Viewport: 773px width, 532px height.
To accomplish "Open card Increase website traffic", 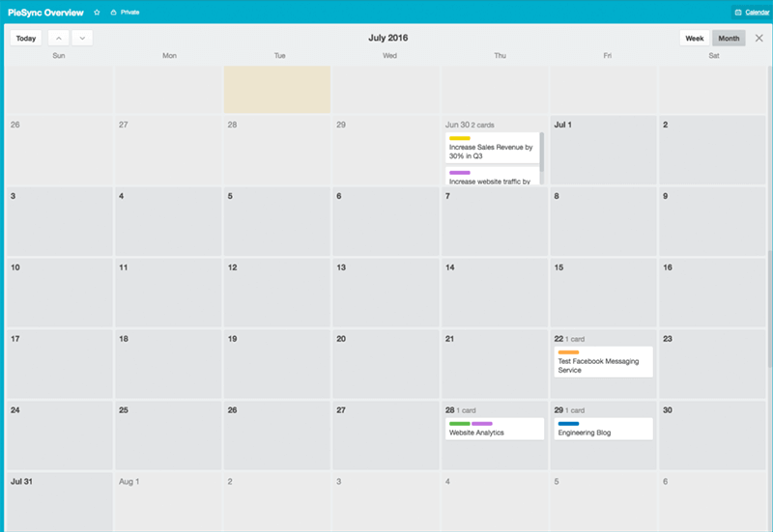I will 492,176.
